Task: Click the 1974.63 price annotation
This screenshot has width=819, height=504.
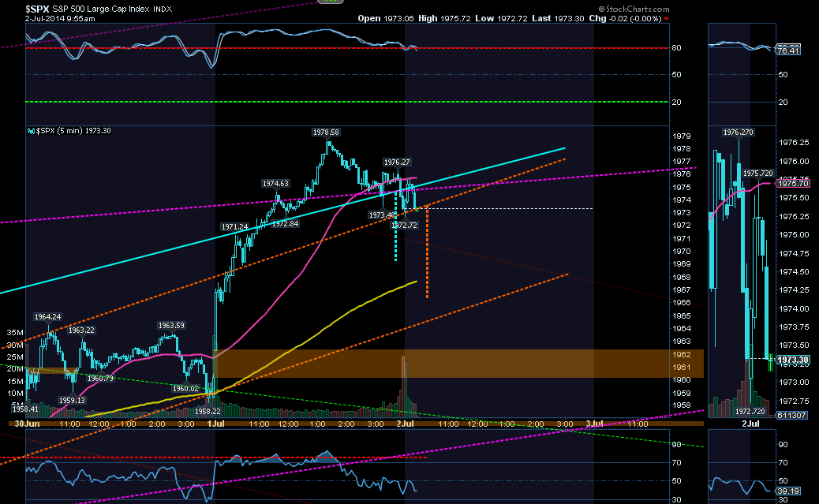Action: [x=275, y=183]
